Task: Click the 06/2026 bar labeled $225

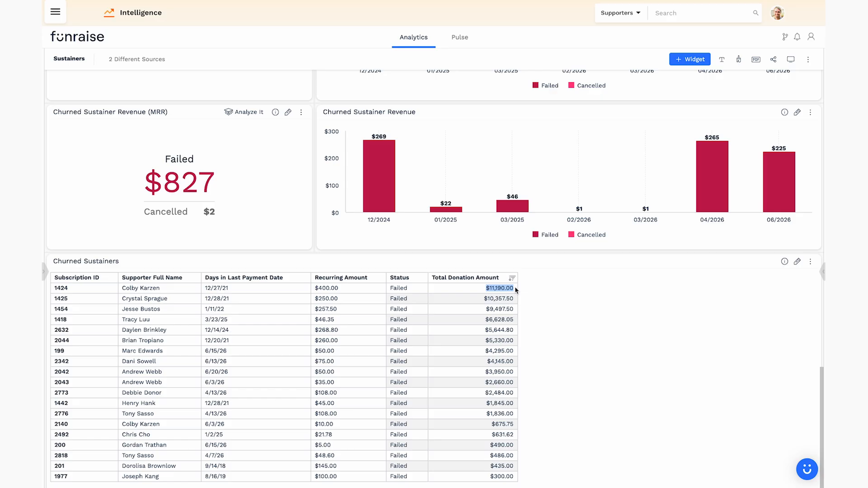Action: click(778, 182)
